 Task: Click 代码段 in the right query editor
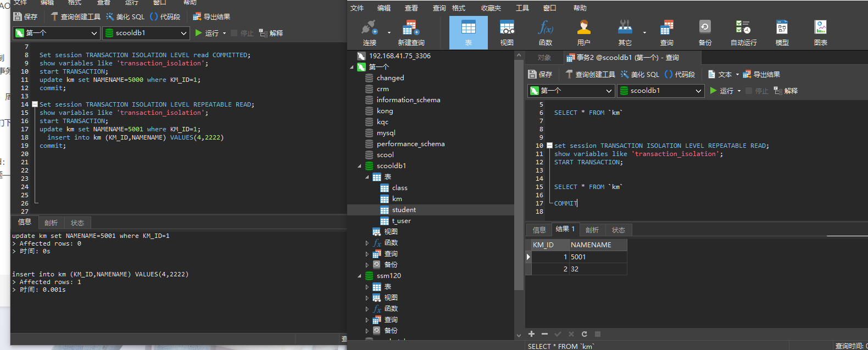tap(680, 74)
